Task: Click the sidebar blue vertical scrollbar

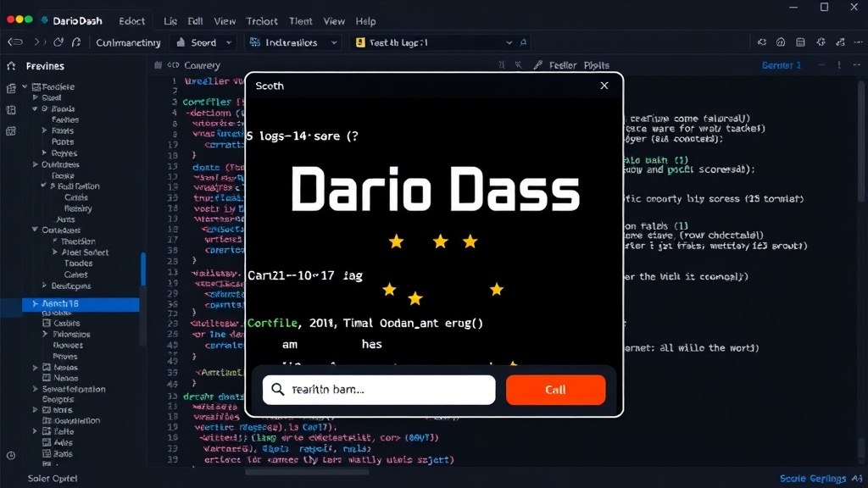Action: [143, 269]
